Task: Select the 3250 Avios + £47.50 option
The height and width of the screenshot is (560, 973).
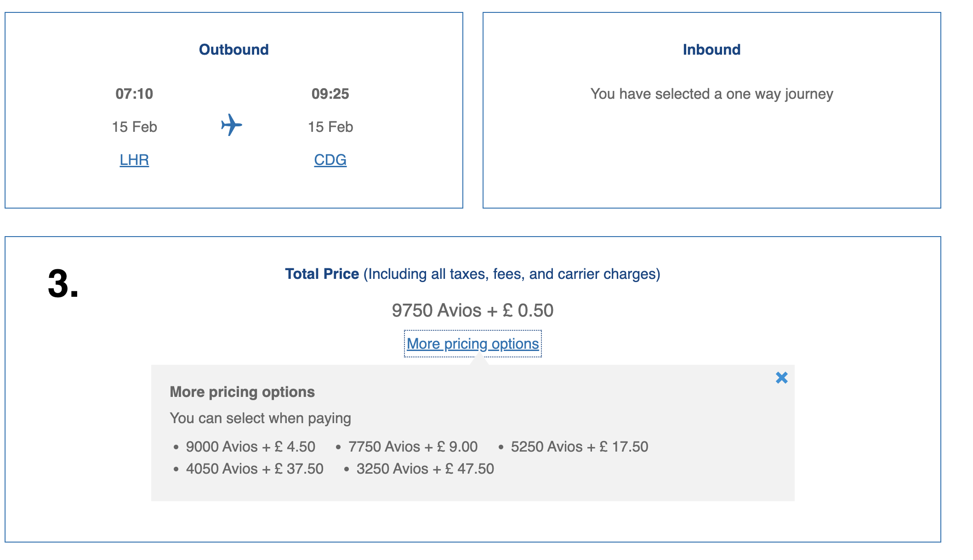Action: point(425,469)
